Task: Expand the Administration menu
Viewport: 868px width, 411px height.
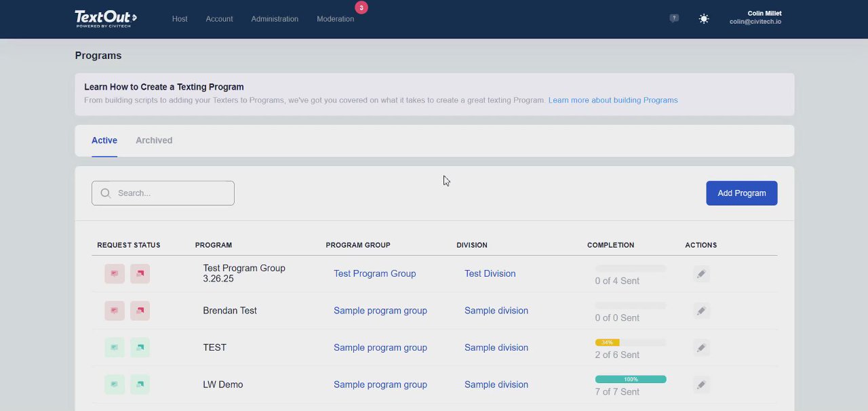Action: 275,19
